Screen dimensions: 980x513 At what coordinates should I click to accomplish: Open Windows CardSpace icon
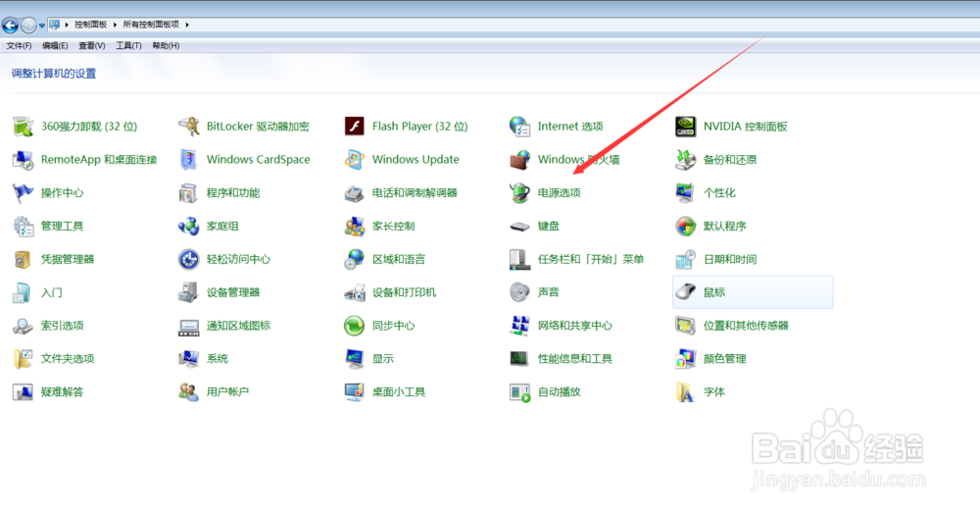[x=189, y=160]
